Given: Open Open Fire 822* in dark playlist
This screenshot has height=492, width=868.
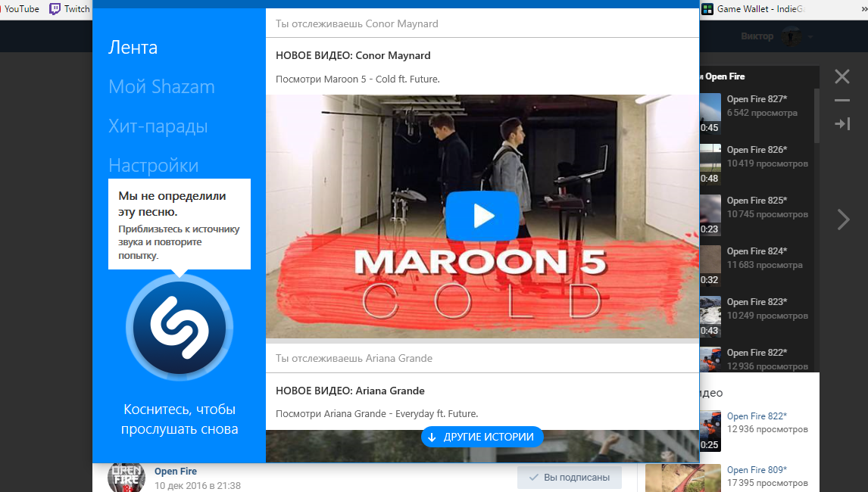Looking at the screenshot, I should 757,353.
